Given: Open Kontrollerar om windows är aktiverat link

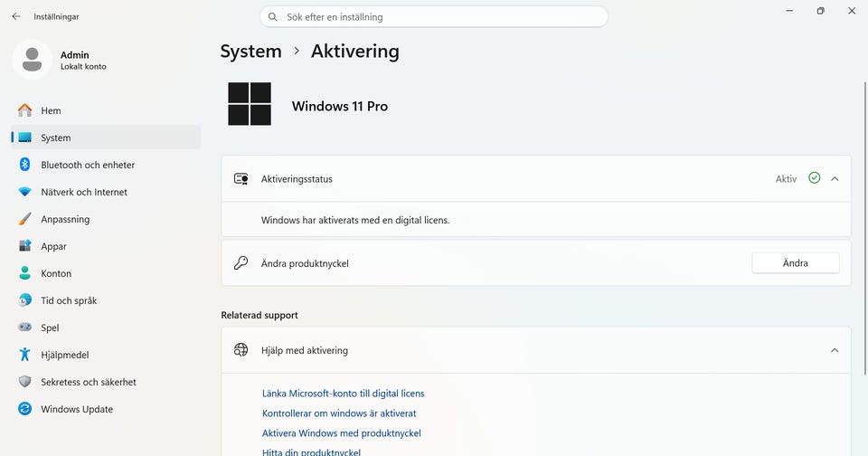Looking at the screenshot, I should coord(339,413).
